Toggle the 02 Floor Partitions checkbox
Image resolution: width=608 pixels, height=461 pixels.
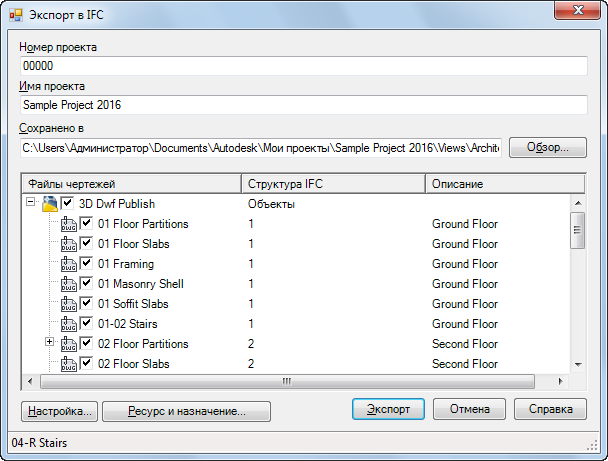(86, 343)
